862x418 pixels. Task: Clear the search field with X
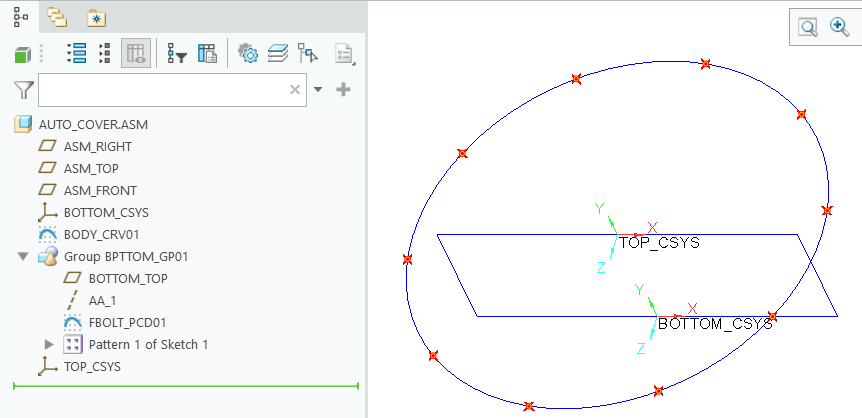tap(295, 89)
